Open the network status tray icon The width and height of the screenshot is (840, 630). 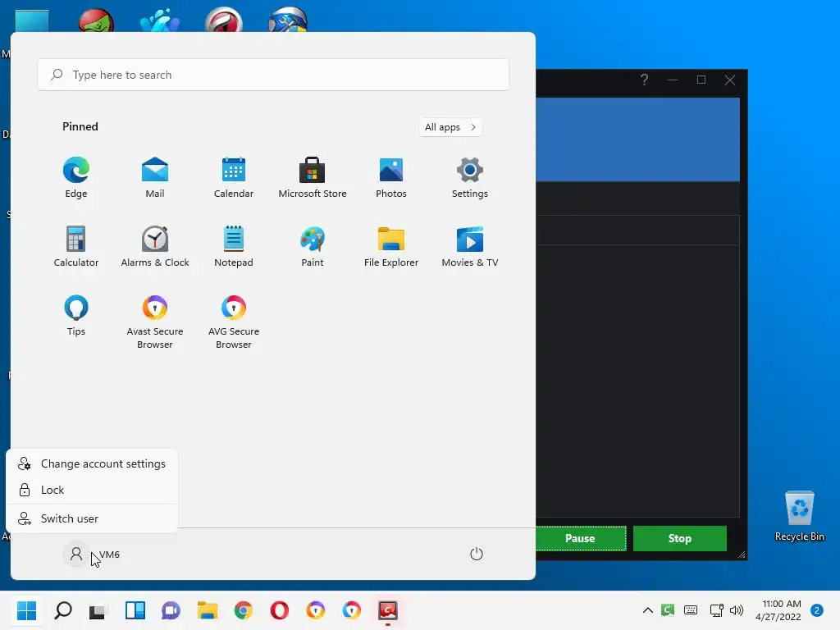point(716,609)
